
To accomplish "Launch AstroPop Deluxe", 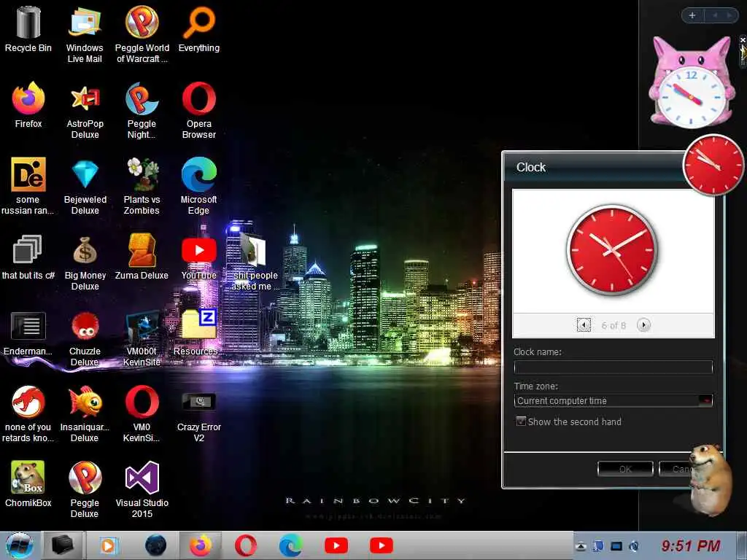I will [x=85, y=111].
